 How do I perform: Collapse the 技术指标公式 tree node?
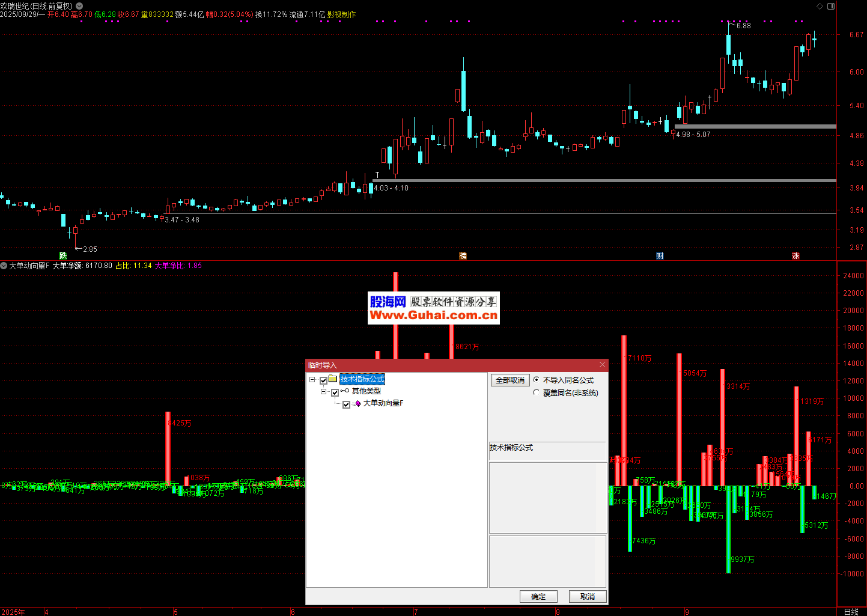(x=312, y=380)
